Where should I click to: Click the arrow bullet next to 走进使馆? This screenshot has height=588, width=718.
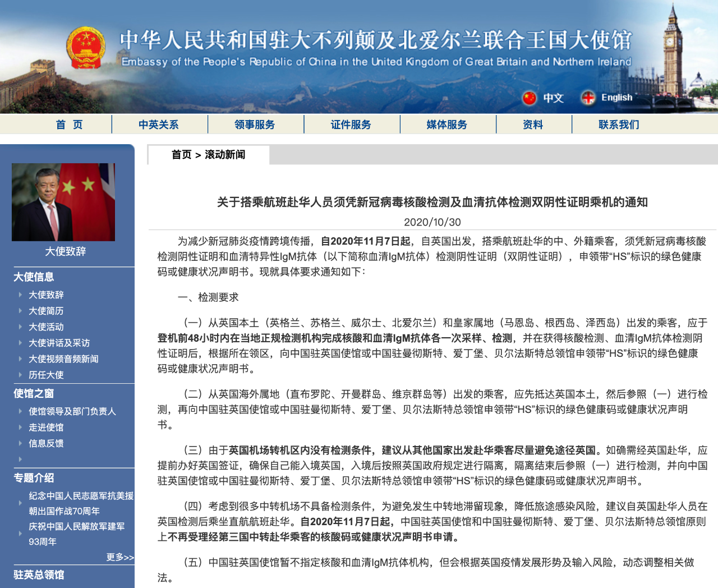click(20, 427)
